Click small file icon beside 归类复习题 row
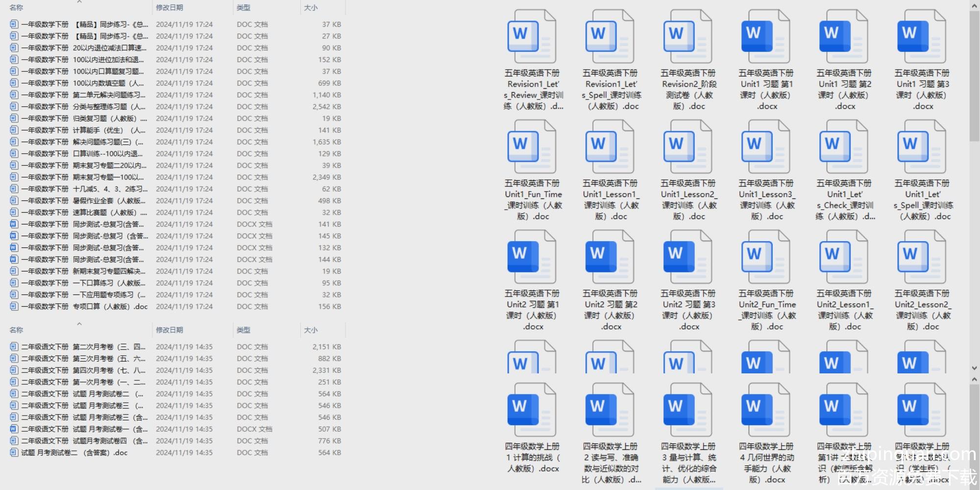This screenshot has width=980, height=490. point(14,119)
